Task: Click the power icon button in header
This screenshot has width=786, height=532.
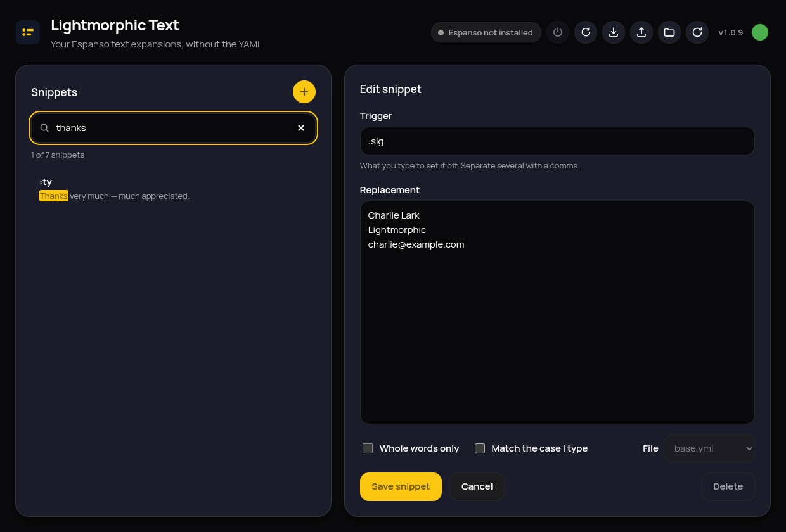Action: pyautogui.click(x=558, y=32)
